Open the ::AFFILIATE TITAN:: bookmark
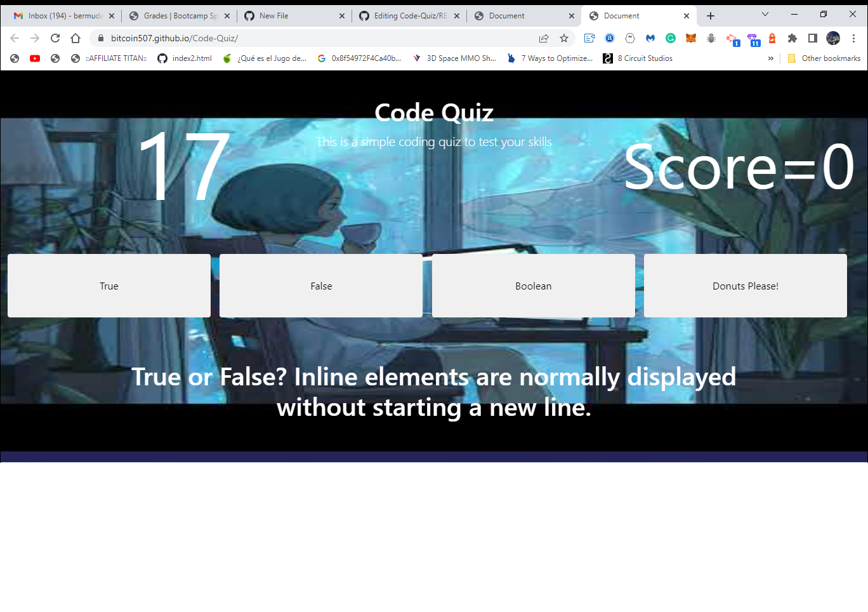This screenshot has width=868, height=612. [x=109, y=58]
